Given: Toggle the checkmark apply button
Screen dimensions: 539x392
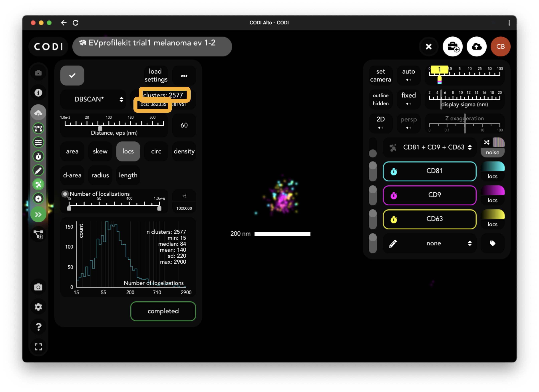Looking at the screenshot, I should [x=72, y=76].
